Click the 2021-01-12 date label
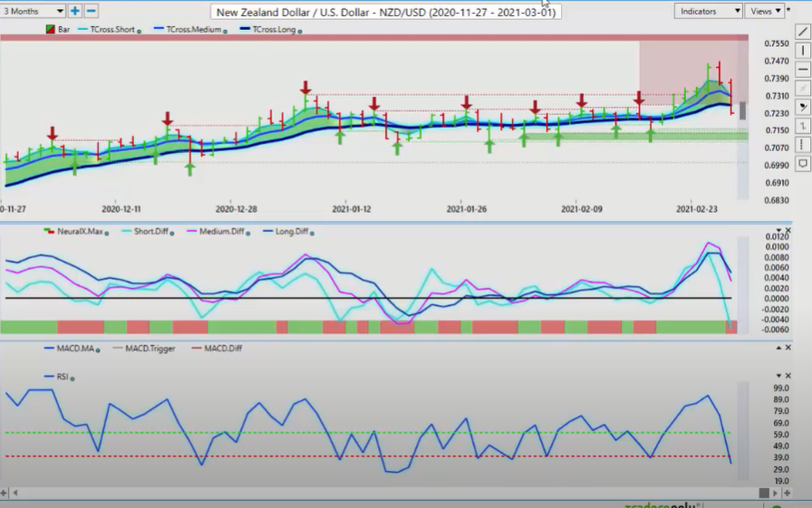 coord(352,209)
